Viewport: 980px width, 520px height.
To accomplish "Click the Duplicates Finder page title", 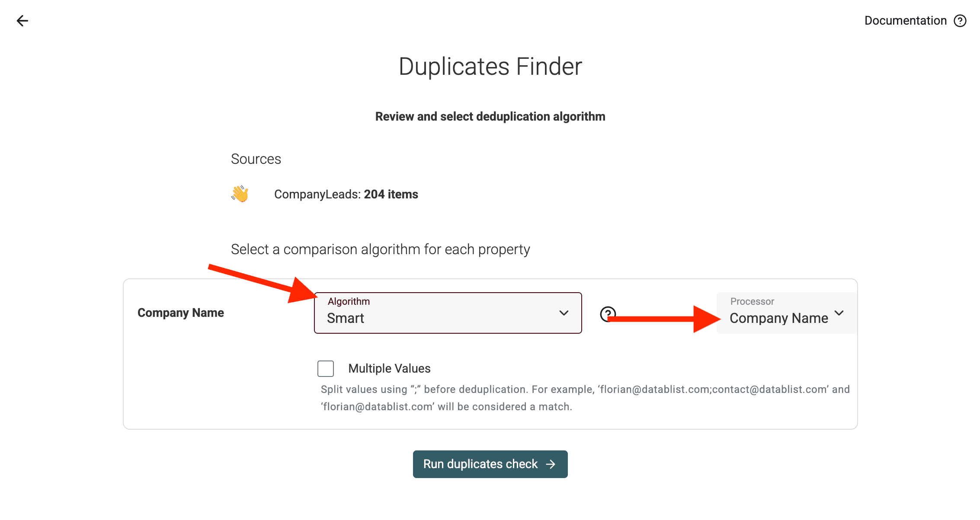I will 490,66.
